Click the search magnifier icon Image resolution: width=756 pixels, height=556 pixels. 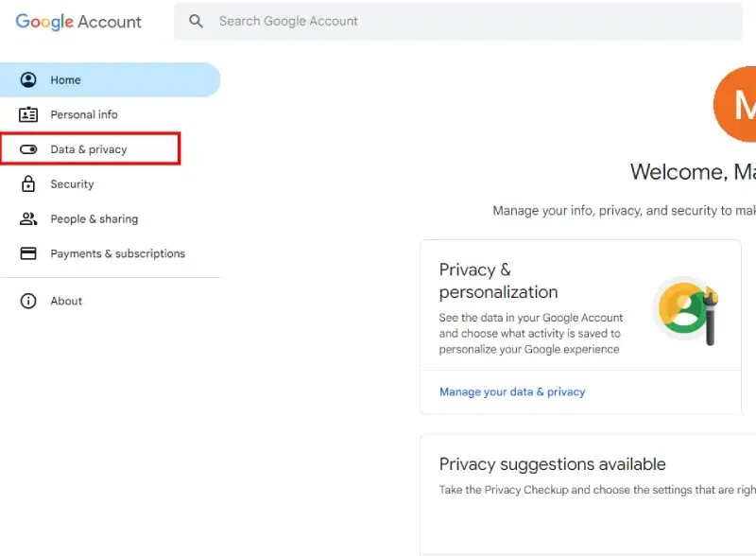(x=196, y=21)
